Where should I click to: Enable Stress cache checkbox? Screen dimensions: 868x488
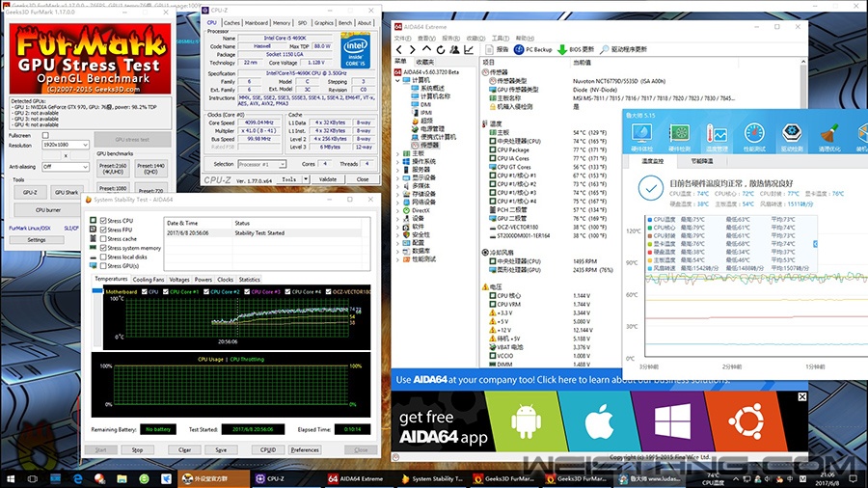click(x=103, y=238)
